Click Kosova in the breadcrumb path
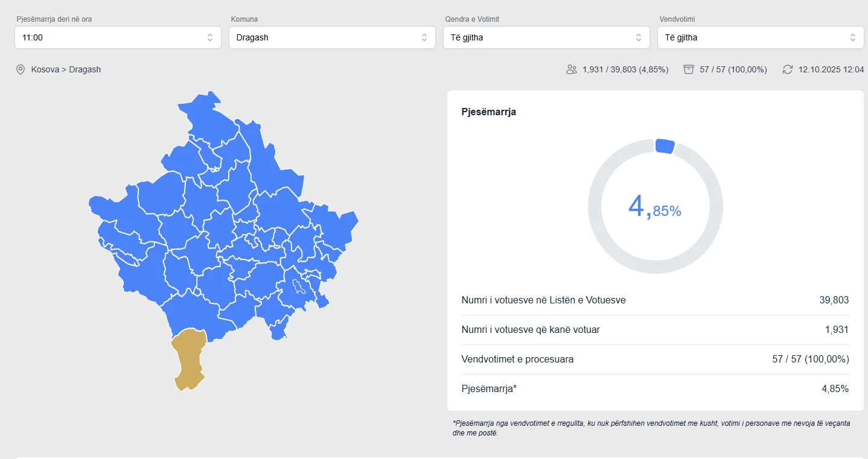 click(x=45, y=70)
